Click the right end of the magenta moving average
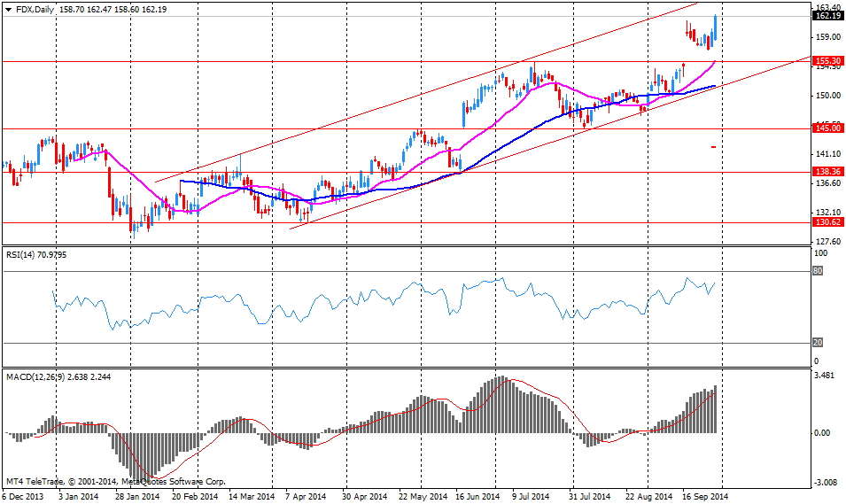The height and width of the screenshot is (504, 846). (714, 62)
